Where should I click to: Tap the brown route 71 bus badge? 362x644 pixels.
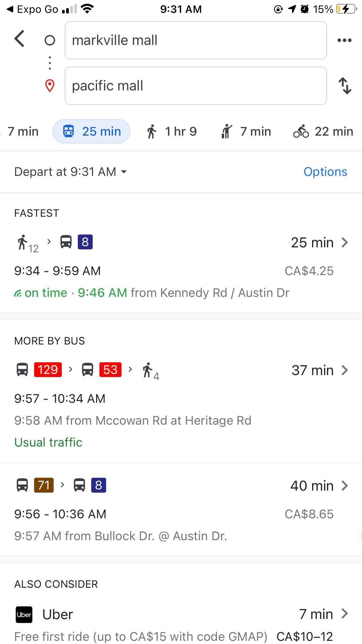click(44, 485)
